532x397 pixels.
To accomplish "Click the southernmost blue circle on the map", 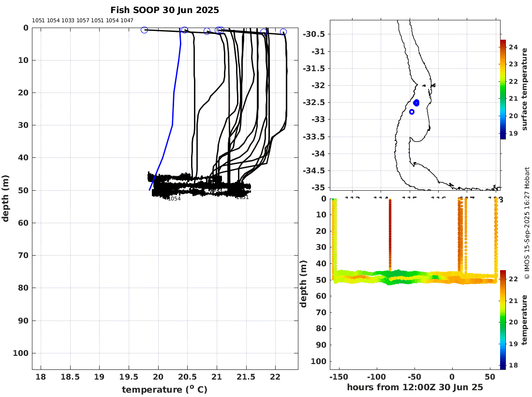I will click(x=412, y=112).
